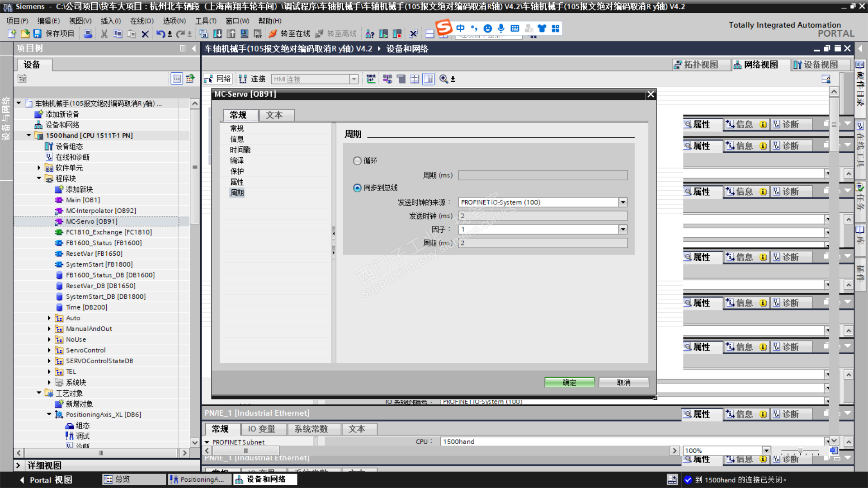Click Download to device icon

[217, 34]
